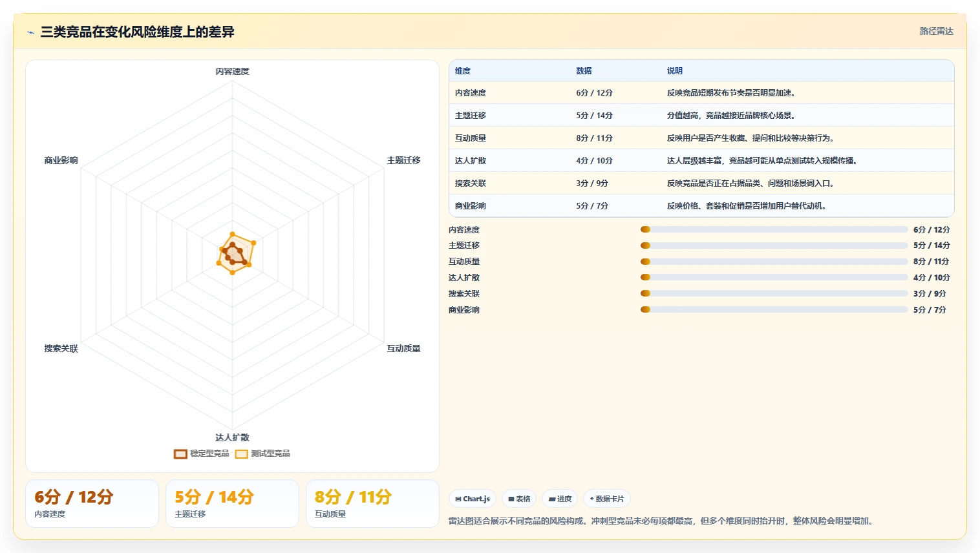
Task: Click the 内容速度 progress bar
Action: point(774,229)
